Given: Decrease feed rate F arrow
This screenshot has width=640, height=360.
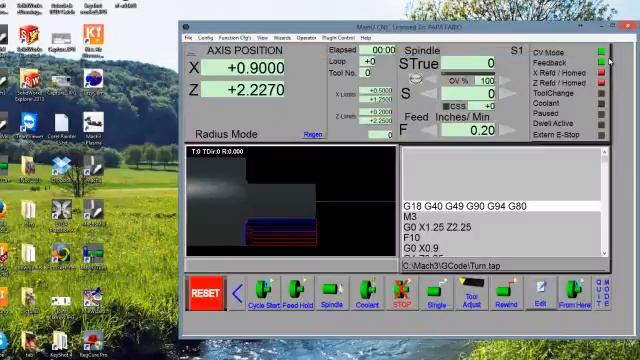Looking at the screenshot, I should click(429, 130).
